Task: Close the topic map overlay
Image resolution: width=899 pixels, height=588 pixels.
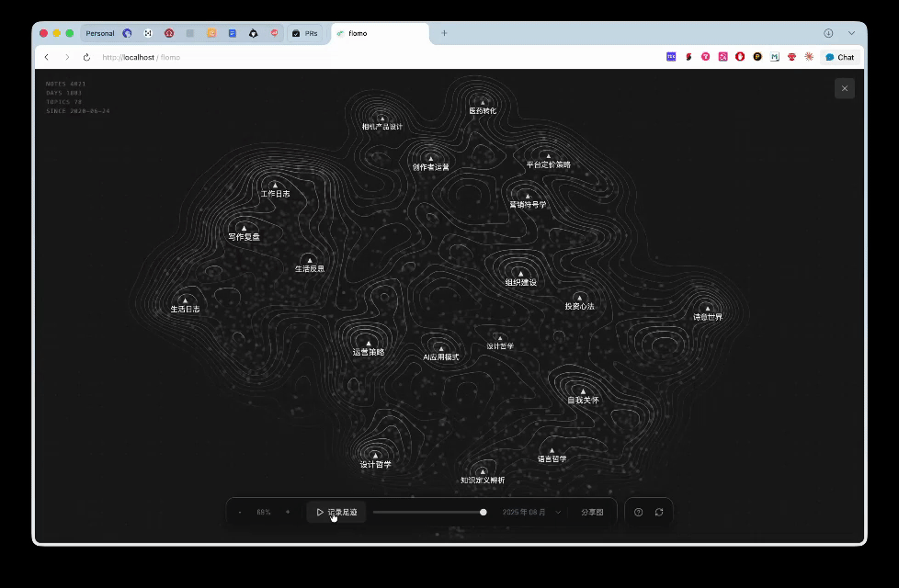Action: [x=845, y=88]
